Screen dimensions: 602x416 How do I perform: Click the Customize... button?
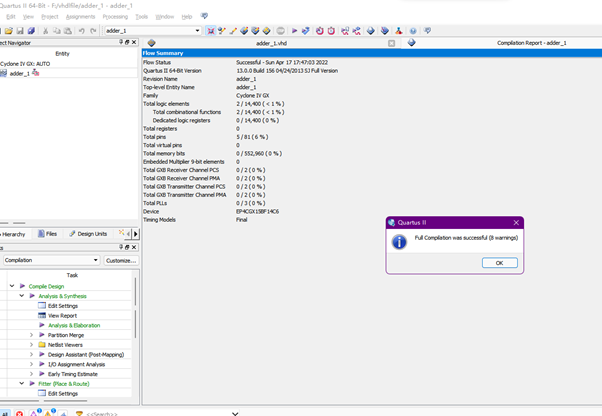(x=121, y=261)
